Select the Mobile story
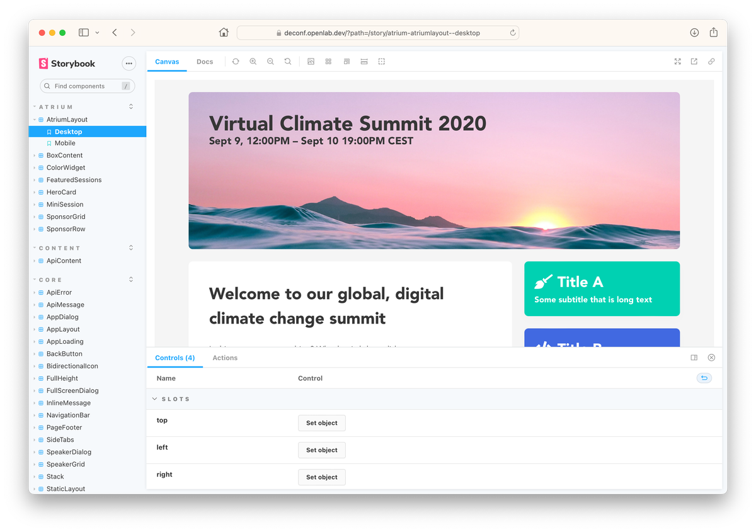Screen dimensions: 756x532 tap(65, 144)
